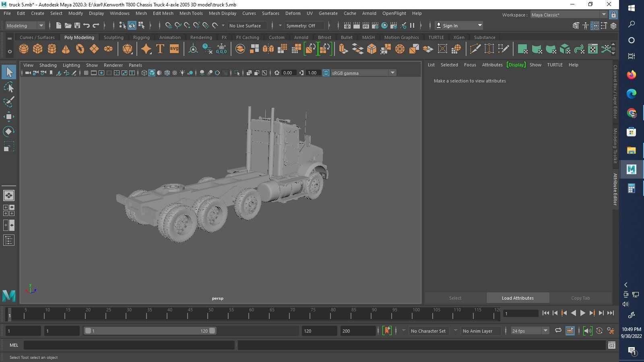Click the Render Current Frame clapper icon
The width and height of the screenshot is (644, 362).
(x=357, y=25)
